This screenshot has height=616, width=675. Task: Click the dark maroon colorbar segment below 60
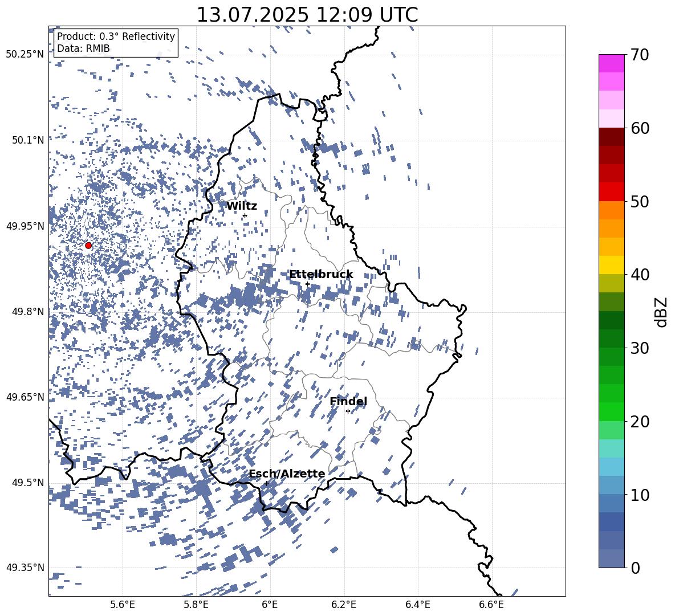point(612,137)
